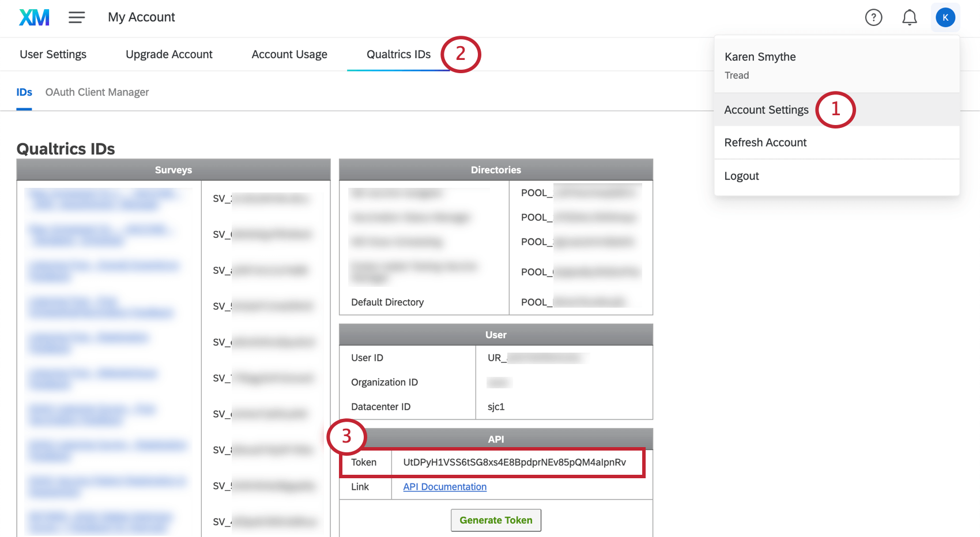980x537 pixels.
Task: Open the help question mark icon
Action: [x=873, y=17]
